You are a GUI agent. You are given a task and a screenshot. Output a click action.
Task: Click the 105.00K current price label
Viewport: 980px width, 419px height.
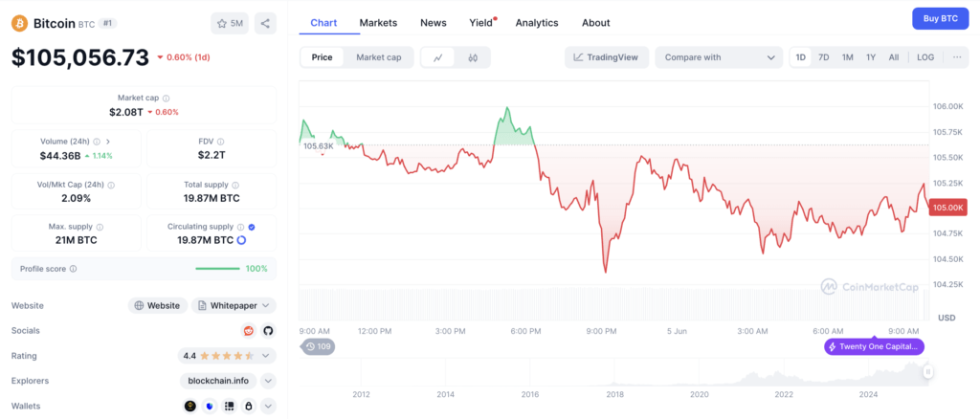[x=947, y=209]
